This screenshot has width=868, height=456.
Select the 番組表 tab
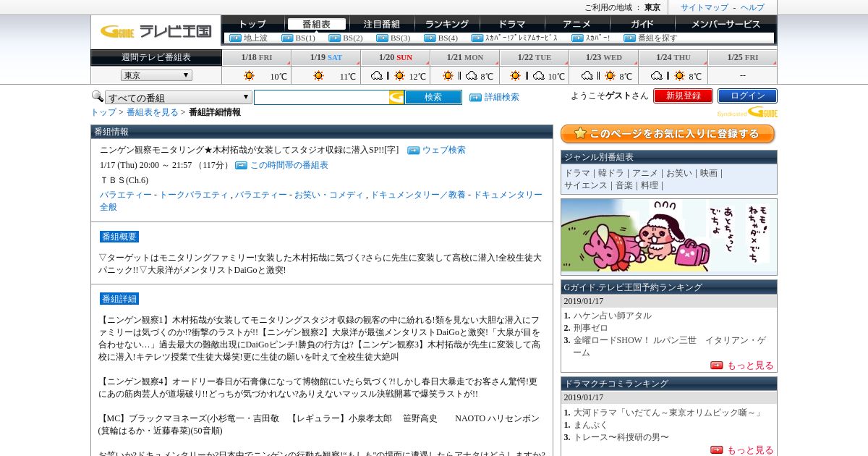pyautogui.click(x=317, y=24)
